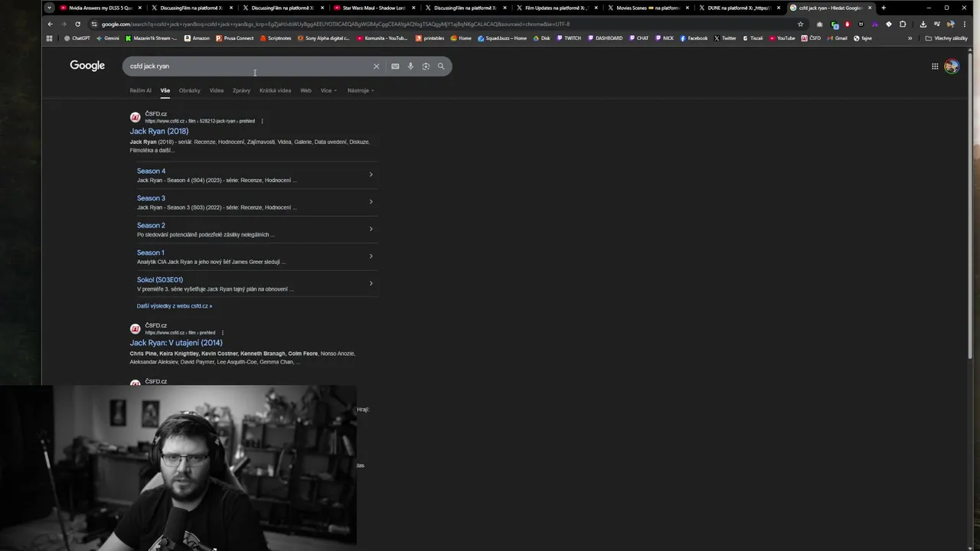Open the ČSFD bookmark

click(x=811, y=38)
